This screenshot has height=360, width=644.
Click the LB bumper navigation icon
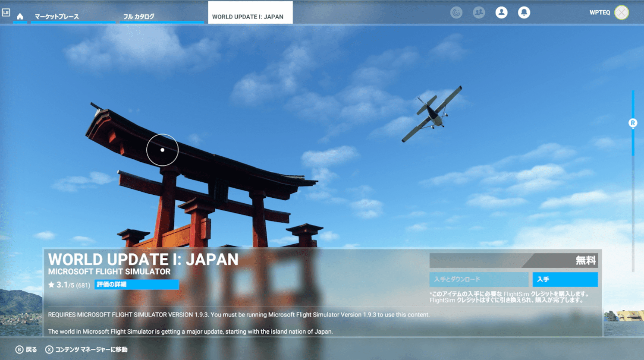[6, 13]
